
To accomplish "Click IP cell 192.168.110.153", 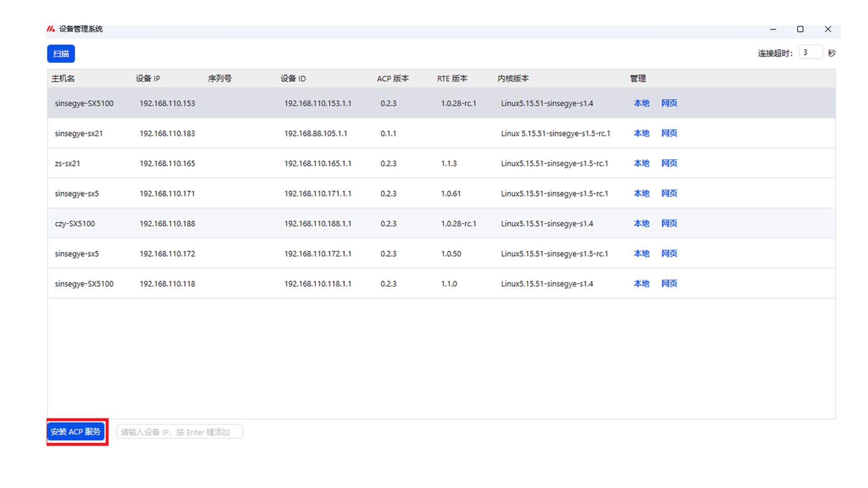I will (x=167, y=103).
